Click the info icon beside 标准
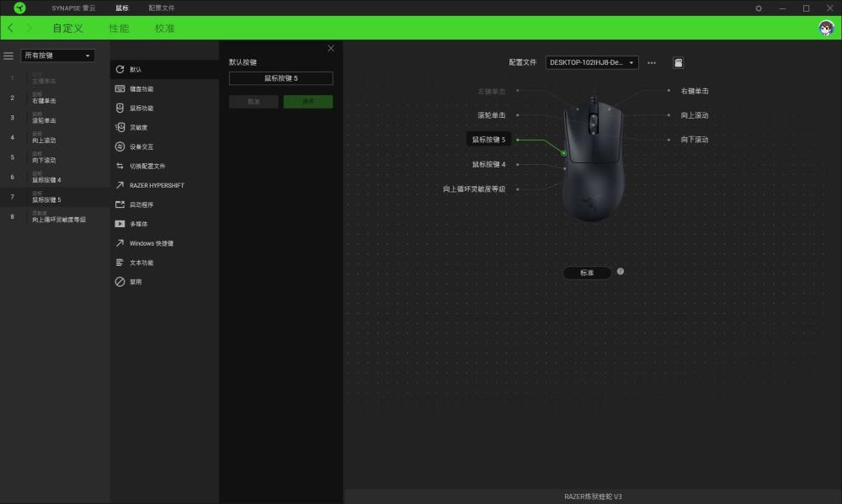 pyautogui.click(x=621, y=271)
